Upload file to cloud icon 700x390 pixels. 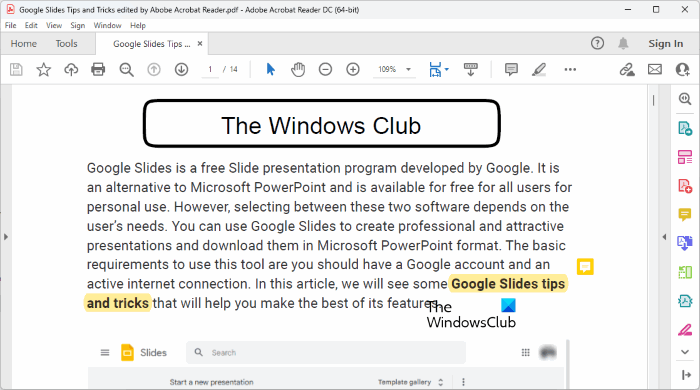(71, 69)
